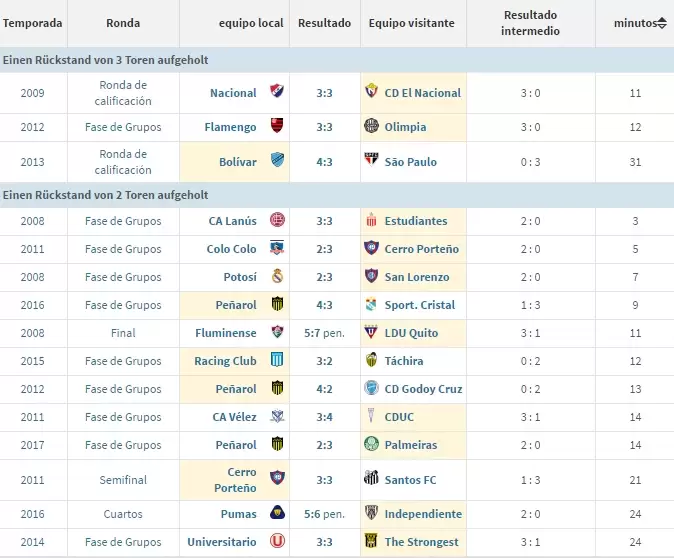Click the Santos FC crest icon
The width and height of the screenshot is (674, 558).
tap(371, 480)
